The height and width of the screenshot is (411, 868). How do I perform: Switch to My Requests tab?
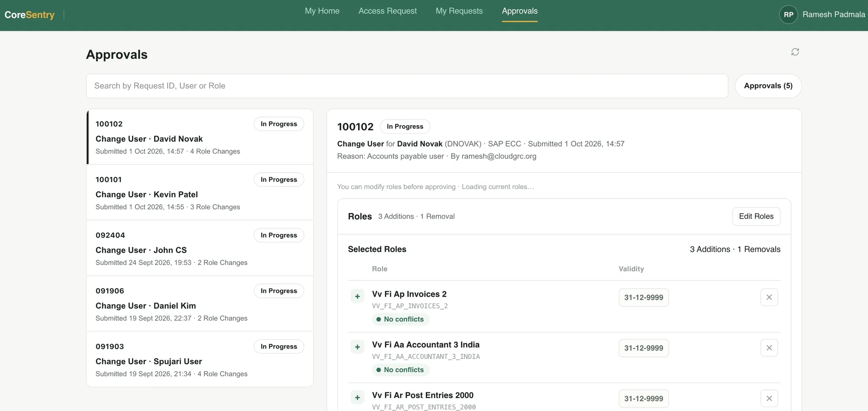[459, 11]
